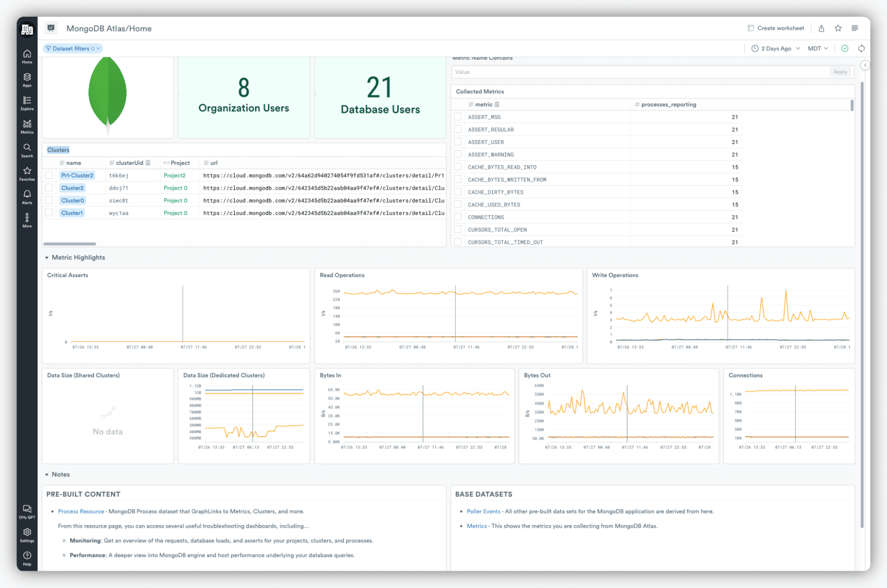Open Metrics in the left sidebar
The width and height of the screenshot is (887, 588).
[x=27, y=126]
